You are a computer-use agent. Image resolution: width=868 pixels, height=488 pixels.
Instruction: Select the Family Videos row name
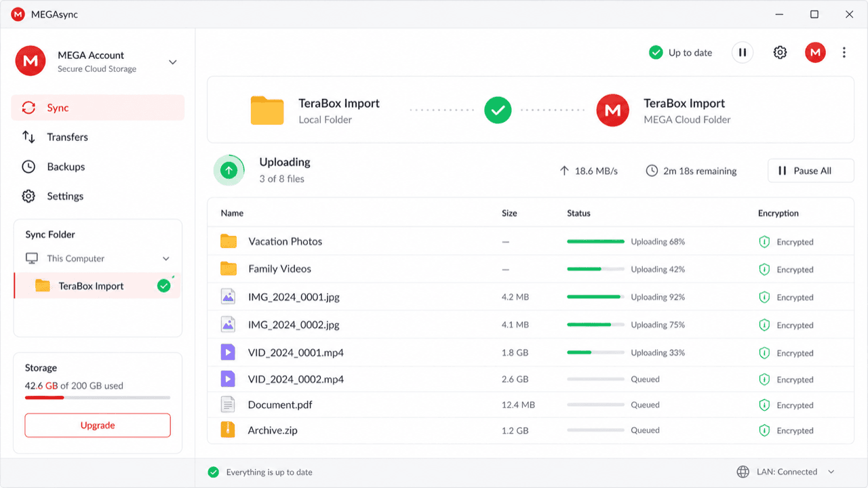click(280, 269)
